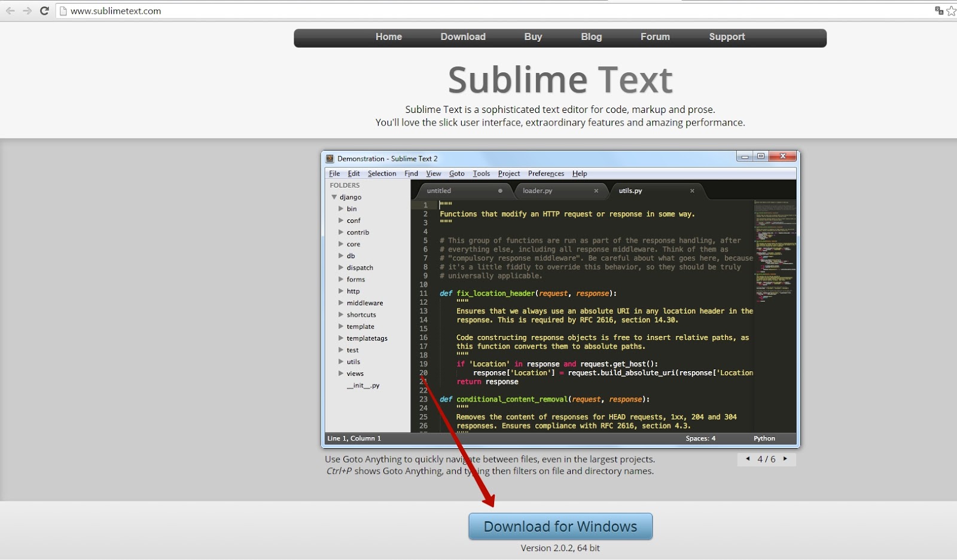Expand the contrib folder
The height and width of the screenshot is (560, 957).
point(341,232)
